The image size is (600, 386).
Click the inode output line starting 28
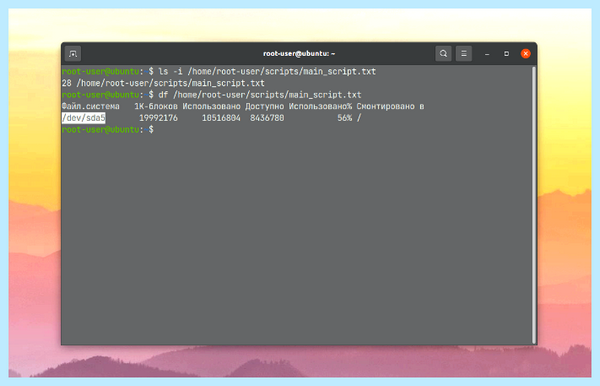[163, 83]
